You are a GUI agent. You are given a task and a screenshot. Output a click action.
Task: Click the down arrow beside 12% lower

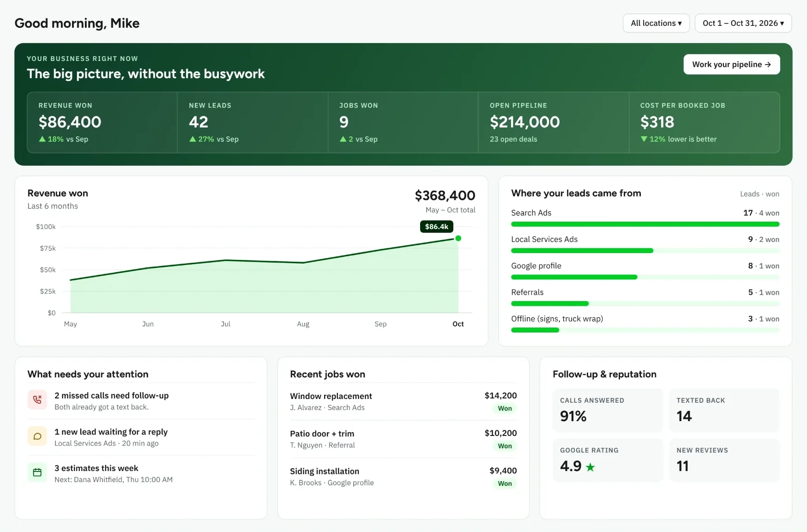click(644, 139)
